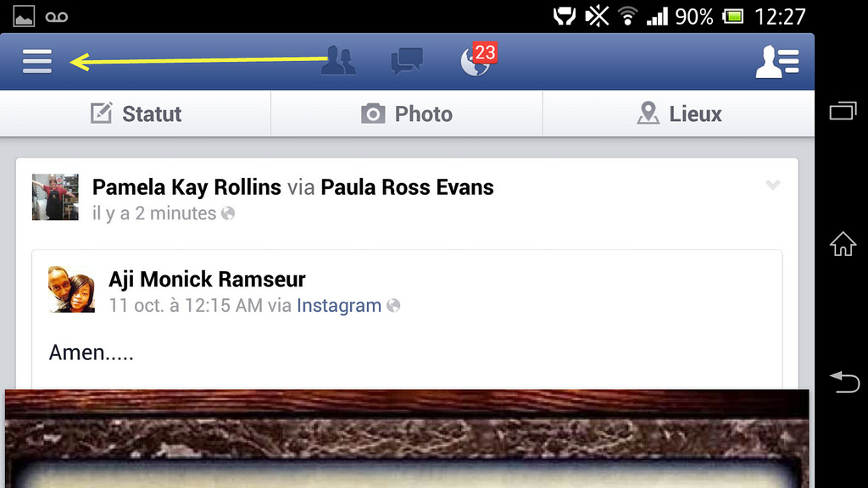Open the shared Instagram photo
The height and width of the screenshot is (488, 868).
tap(407, 438)
